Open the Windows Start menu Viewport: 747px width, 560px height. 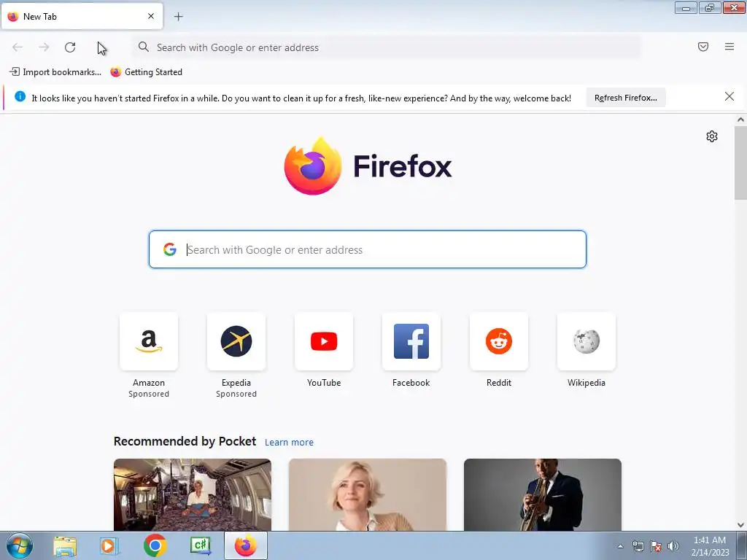pos(20,545)
